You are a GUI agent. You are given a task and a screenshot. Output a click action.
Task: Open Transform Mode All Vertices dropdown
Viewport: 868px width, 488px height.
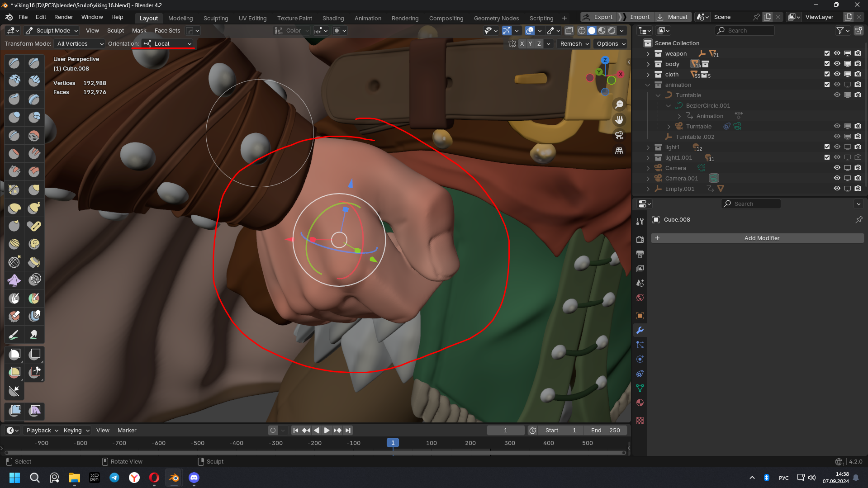[x=80, y=44]
